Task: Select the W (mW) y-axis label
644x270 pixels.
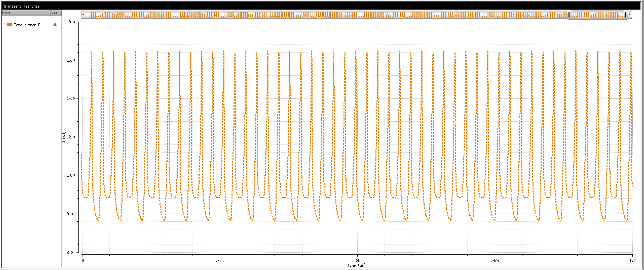Action: (x=64, y=137)
